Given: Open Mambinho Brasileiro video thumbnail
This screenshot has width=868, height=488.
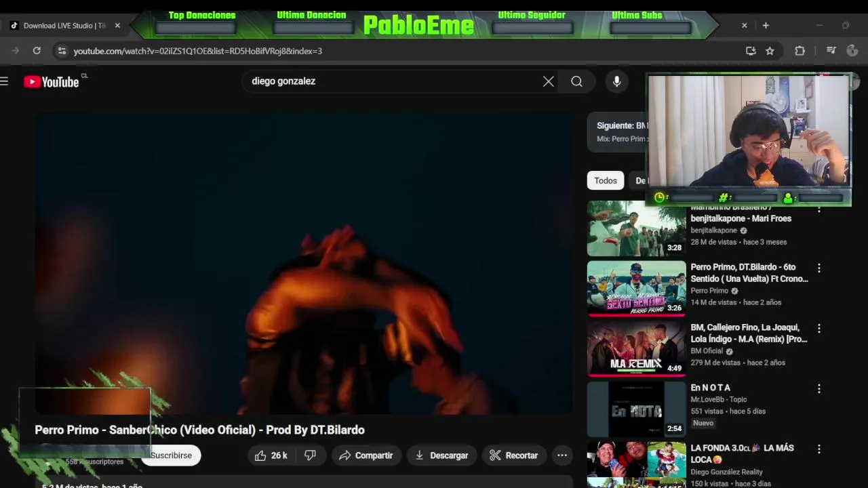Looking at the screenshot, I should (636, 228).
